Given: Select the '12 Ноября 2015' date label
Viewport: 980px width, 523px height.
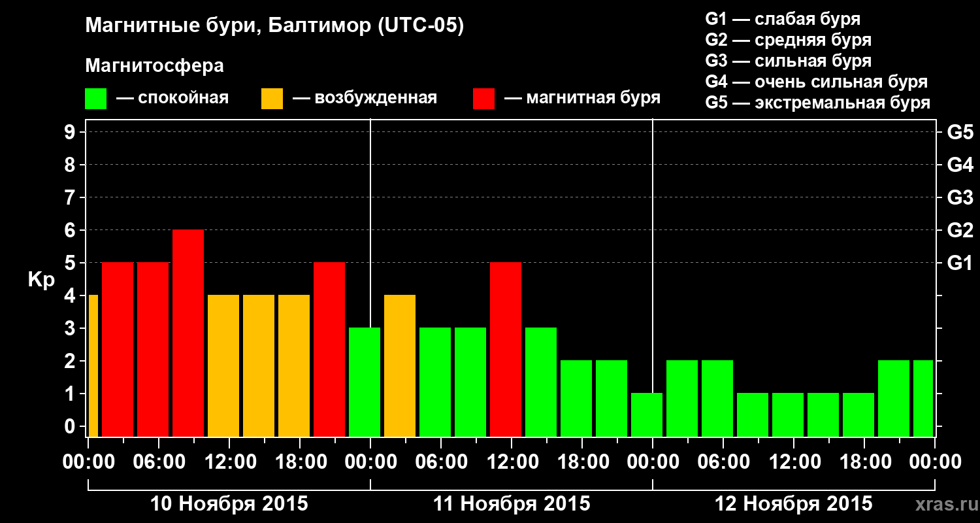Looking at the screenshot, I should 794,504.
